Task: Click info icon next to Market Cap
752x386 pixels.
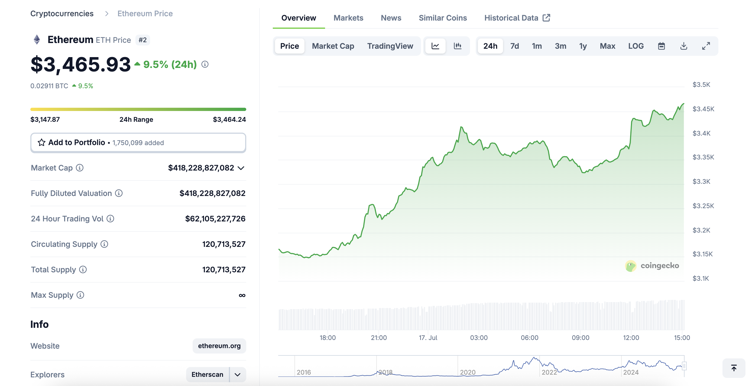Action: (80, 168)
